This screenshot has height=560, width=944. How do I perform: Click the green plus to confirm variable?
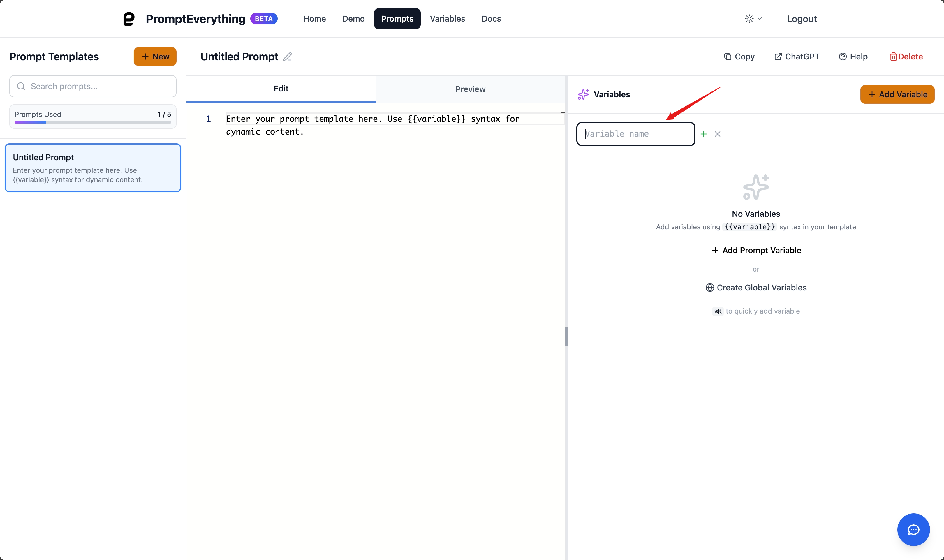[703, 134]
